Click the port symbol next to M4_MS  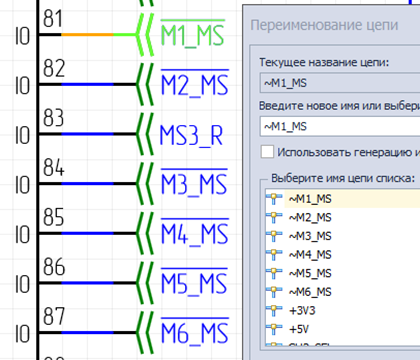145,233
